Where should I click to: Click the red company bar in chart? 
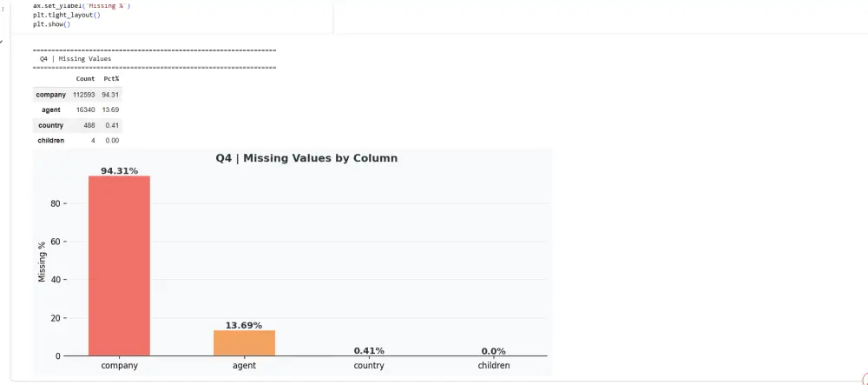(119, 265)
